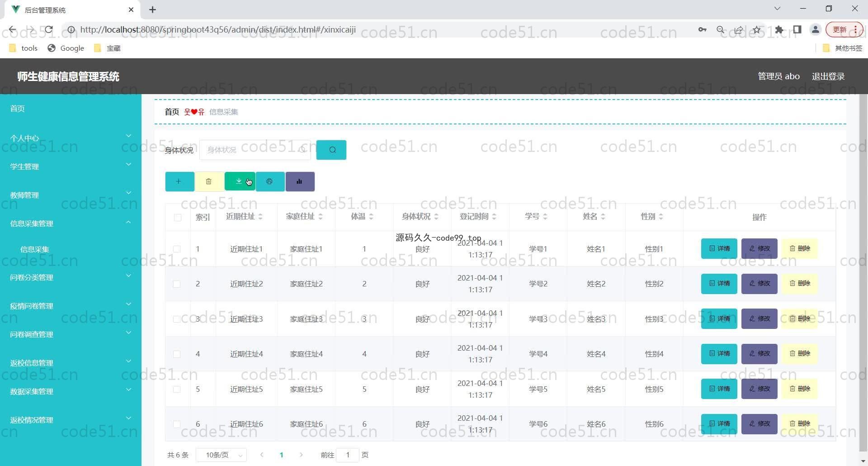Check the checkbox for row 1
This screenshot has height=466, width=868.
(177, 249)
